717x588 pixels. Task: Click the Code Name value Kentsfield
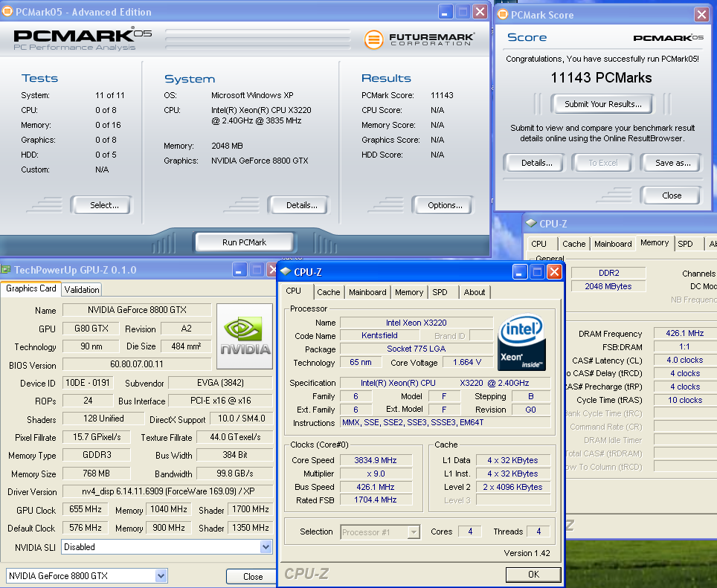(379, 335)
